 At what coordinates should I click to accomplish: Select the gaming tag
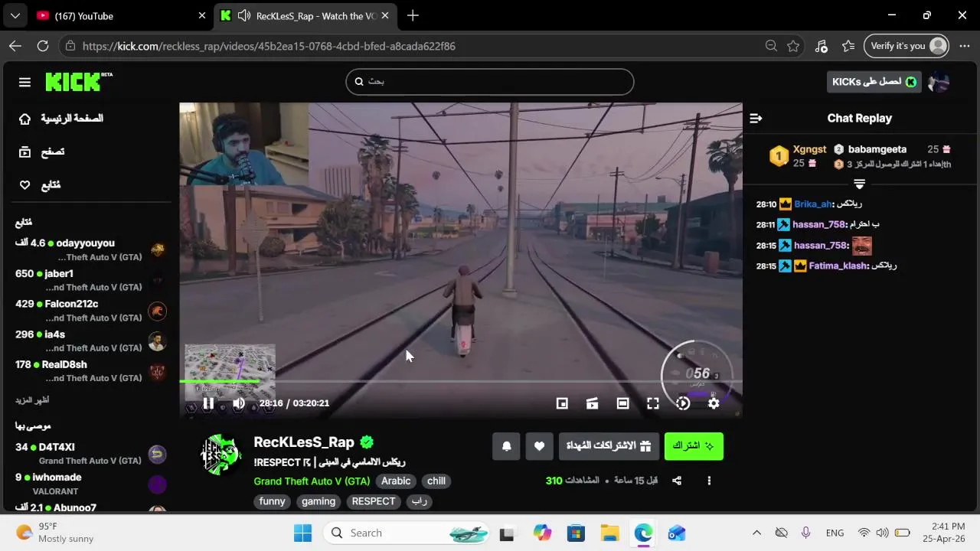tap(318, 501)
